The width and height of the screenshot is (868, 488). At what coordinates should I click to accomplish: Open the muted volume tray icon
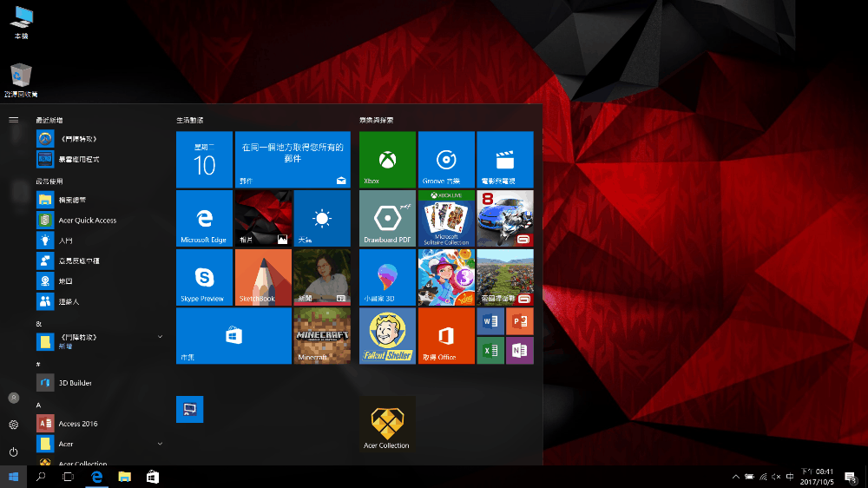click(776, 477)
